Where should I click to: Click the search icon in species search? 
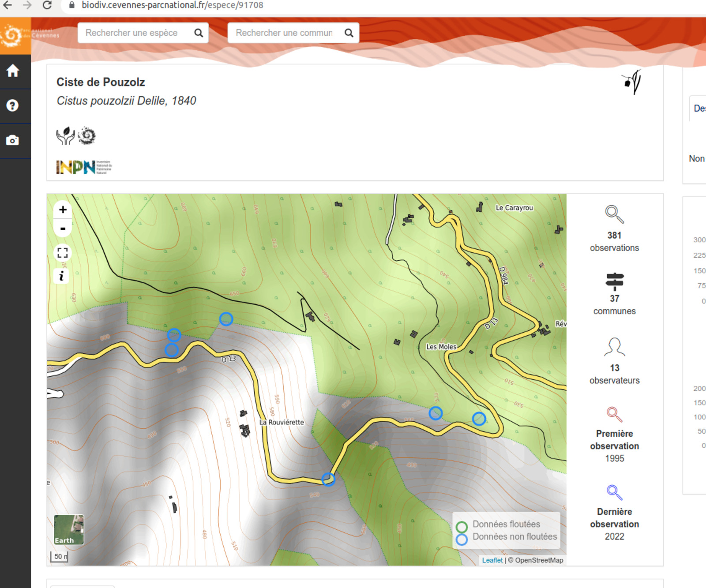[x=199, y=33]
